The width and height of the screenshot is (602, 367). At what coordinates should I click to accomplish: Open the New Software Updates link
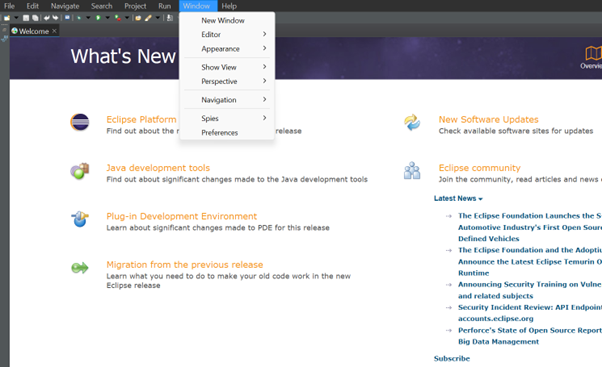coord(488,119)
